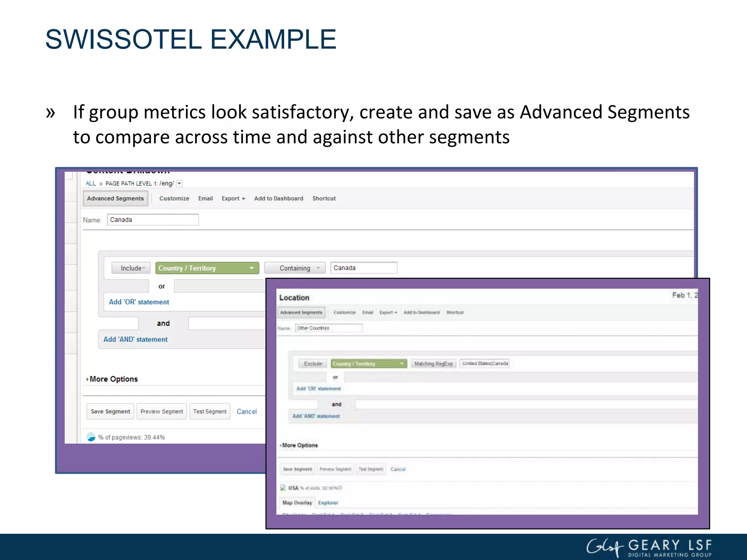Open the Matching RegExp dropdown
Image resolution: width=747 pixels, height=560 pixels.
[x=433, y=363]
